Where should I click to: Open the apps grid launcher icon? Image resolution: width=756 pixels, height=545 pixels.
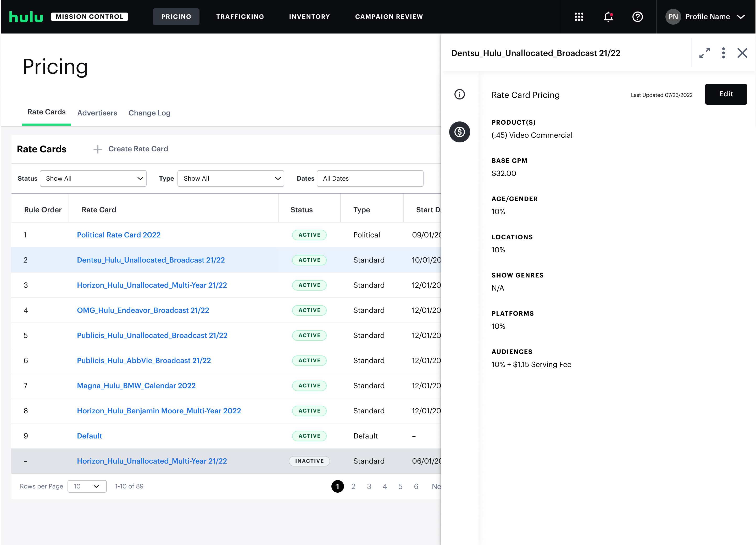pyautogui.click(x=579, y=17)
